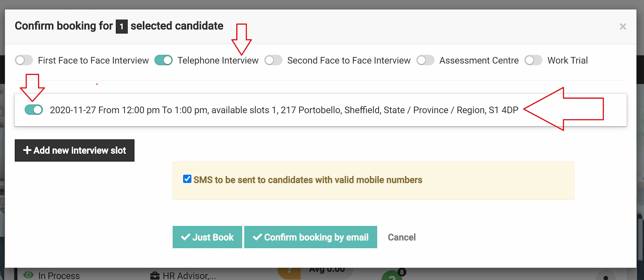Turn off Telephone Interview toggle
Viewport: 644px width, 280px height.
click(163, 60)
